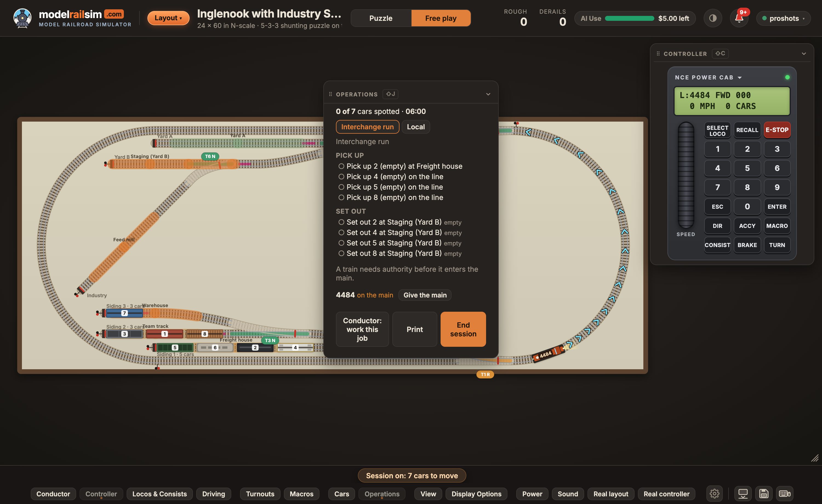Click the monitor download icon in the bottom toolbar

pos(743,494)
